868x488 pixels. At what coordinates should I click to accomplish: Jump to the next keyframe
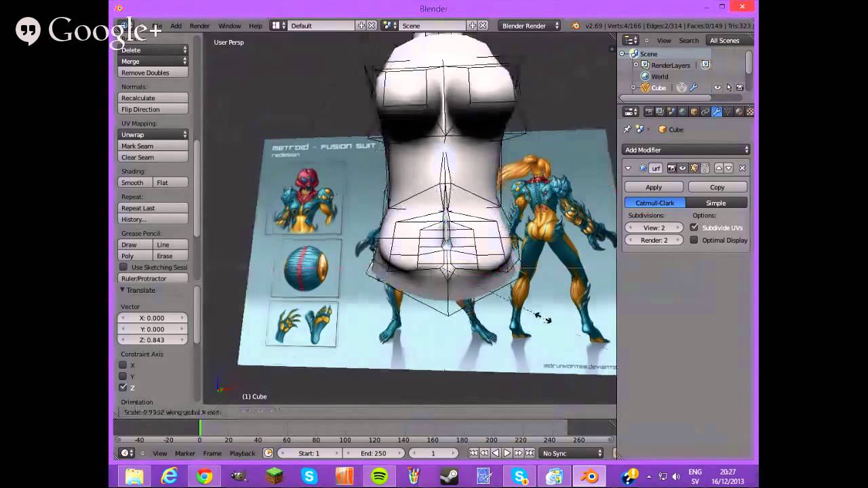518,453
